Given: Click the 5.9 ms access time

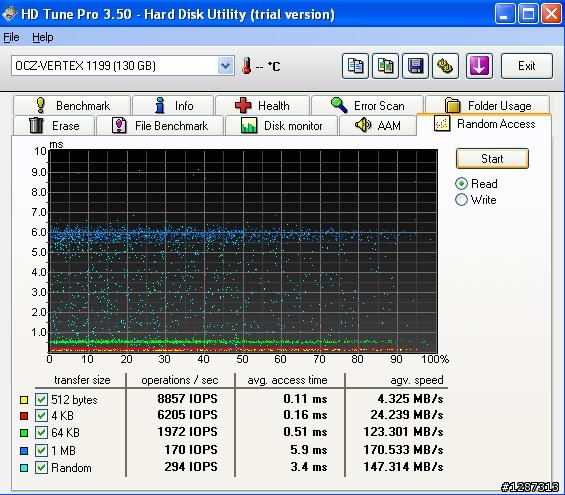Looking at the screenshot, I should click(309, 450).
